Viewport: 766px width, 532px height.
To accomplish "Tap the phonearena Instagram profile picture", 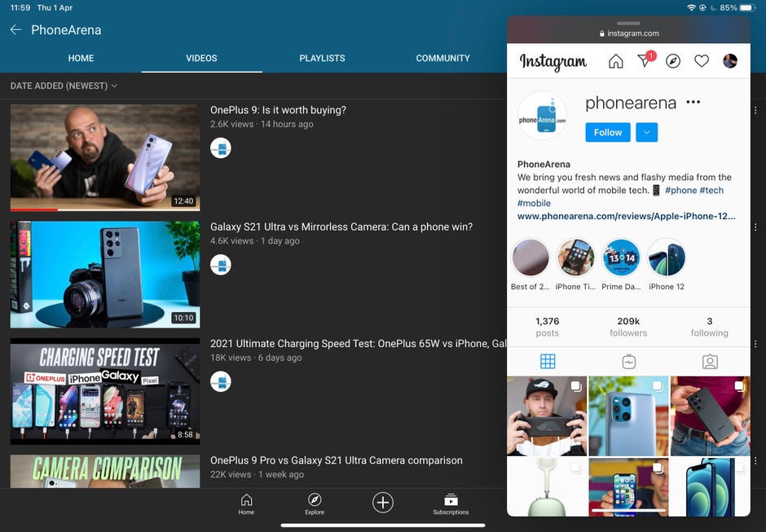I will point(542,116).
